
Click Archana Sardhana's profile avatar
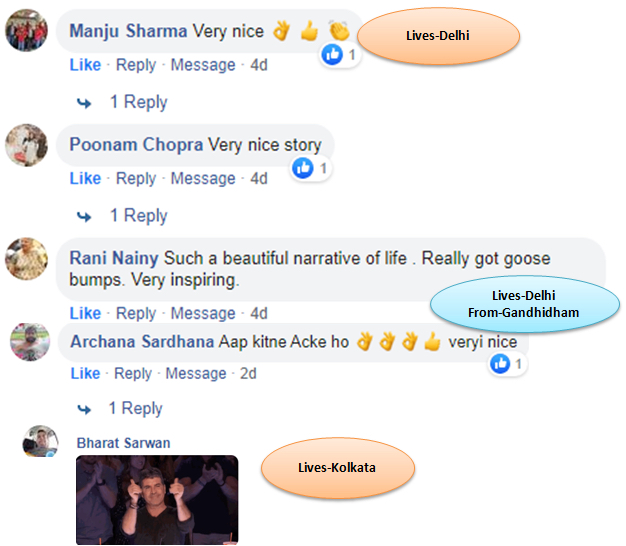(30, 342)
